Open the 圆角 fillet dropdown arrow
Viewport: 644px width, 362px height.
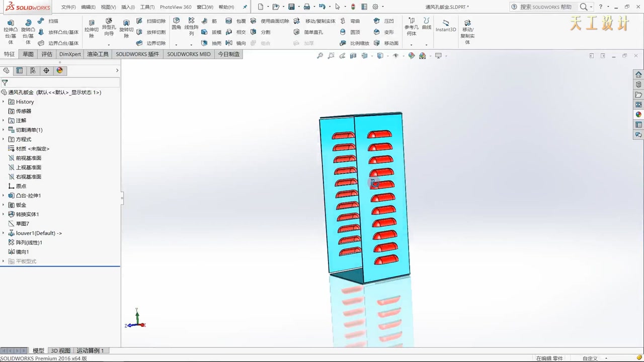click(176, 44)
